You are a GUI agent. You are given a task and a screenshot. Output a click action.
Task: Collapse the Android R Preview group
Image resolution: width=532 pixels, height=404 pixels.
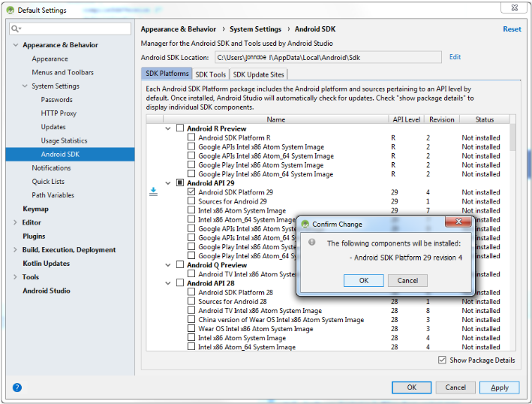tap(169, 128)
